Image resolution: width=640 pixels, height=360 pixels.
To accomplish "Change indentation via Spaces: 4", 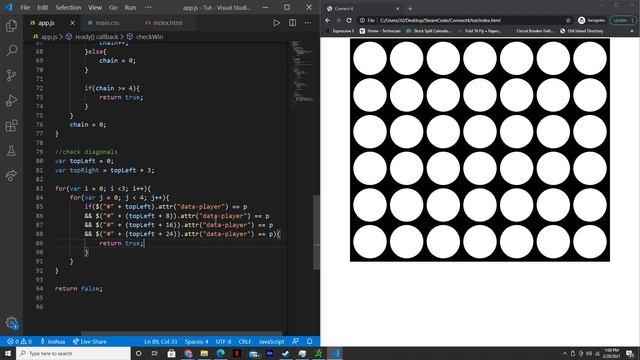I will point(196,341).
